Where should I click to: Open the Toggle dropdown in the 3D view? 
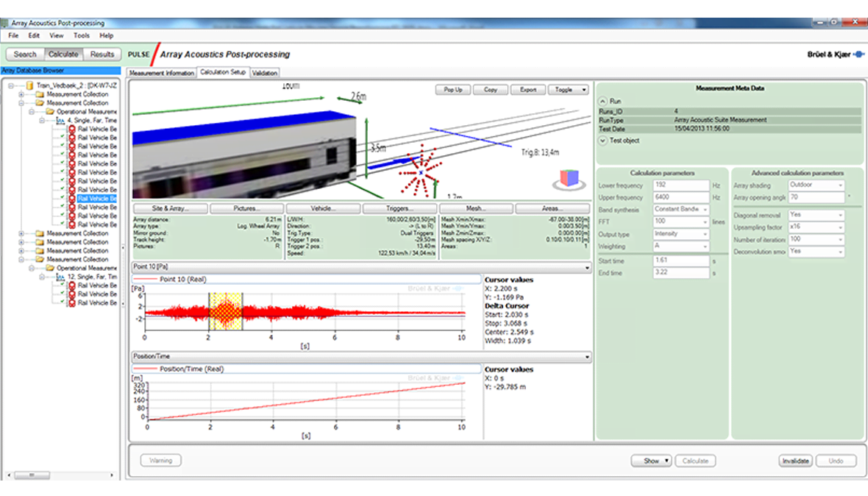(x=567, y=90)
